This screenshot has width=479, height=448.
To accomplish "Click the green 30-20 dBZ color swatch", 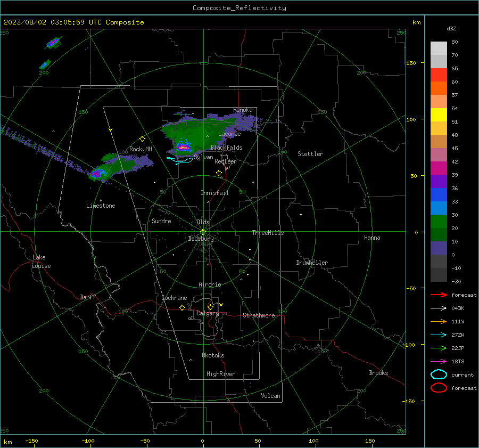I will tap(439, 222).
